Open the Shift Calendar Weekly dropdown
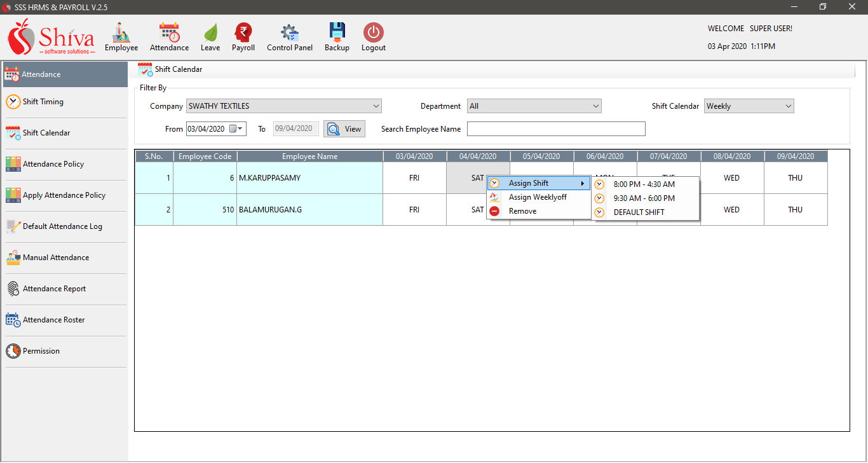The image size is (868, 463). tap(788, 106)
